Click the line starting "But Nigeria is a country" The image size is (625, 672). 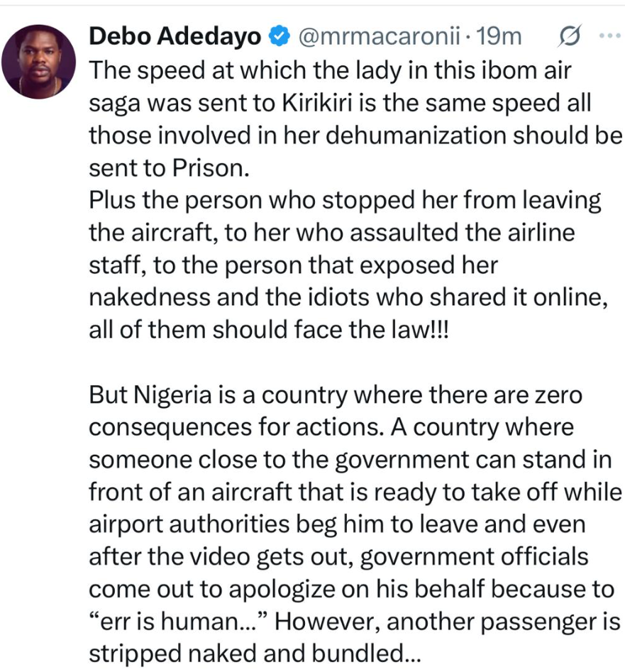(x=336, y=396)
